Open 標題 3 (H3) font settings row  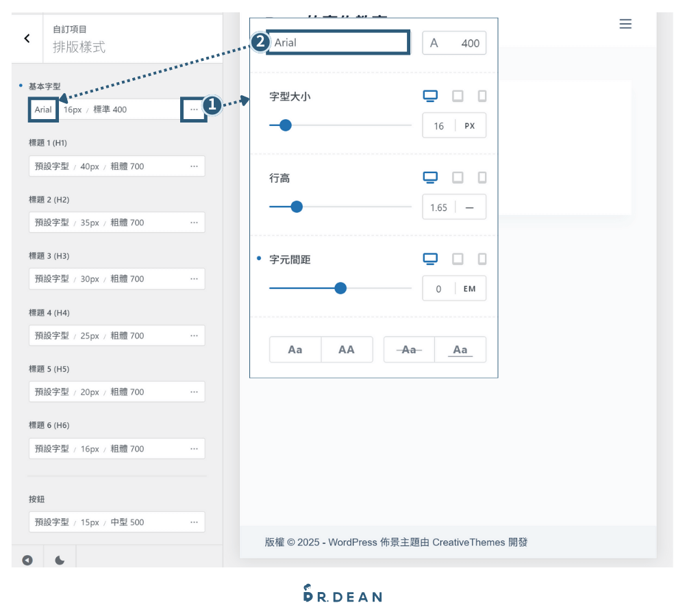click(x=116, y=279)
